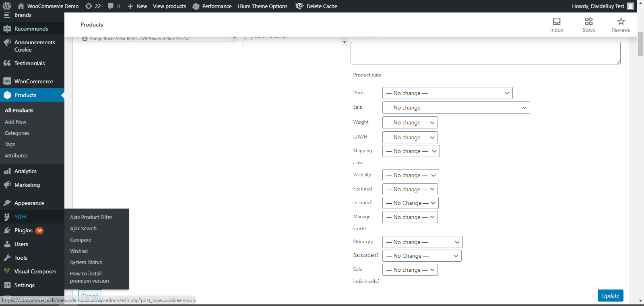The height and width of the screenshot is (306, 644).
Task: Select Ajax Product Filter in YITH submenu
Action: tap(91, 217)
